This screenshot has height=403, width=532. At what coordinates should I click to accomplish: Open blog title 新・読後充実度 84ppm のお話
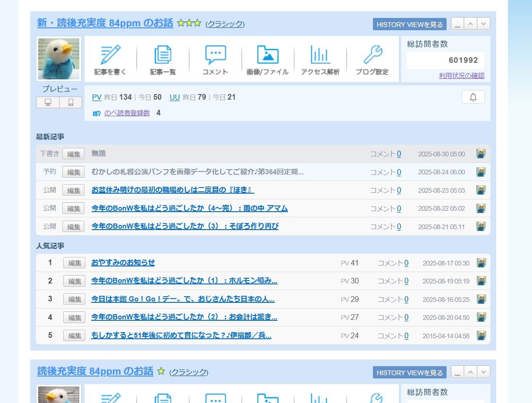pyautogui.click(x=105, y=23)
